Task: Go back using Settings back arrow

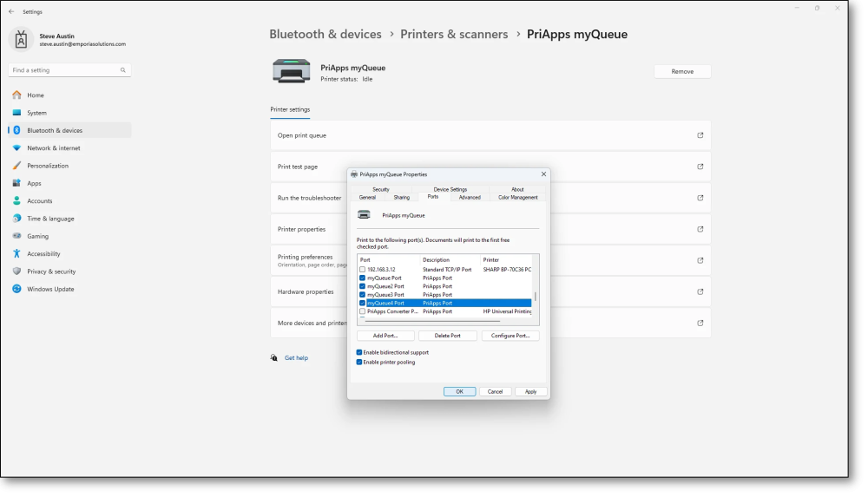Action: (11, 11)
